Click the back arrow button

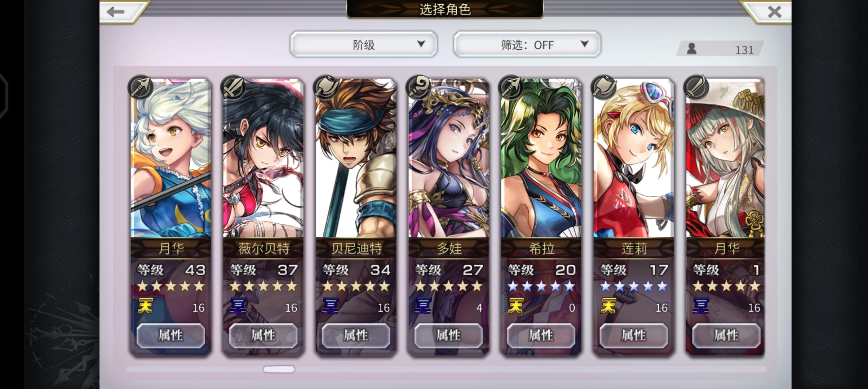pyautogui.click(x=116, y=12)
